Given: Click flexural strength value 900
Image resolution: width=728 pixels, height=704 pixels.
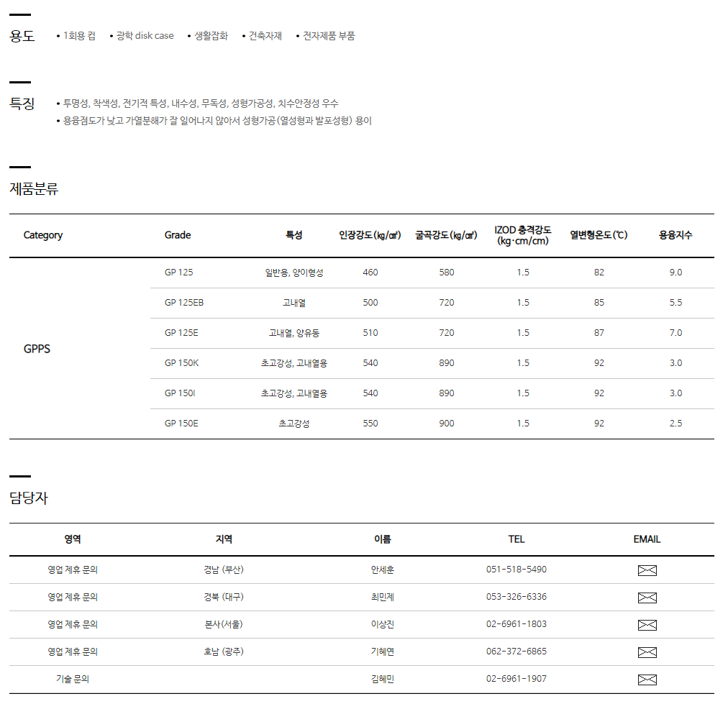Looking at the screenshot, I should (x=446, y=424).
